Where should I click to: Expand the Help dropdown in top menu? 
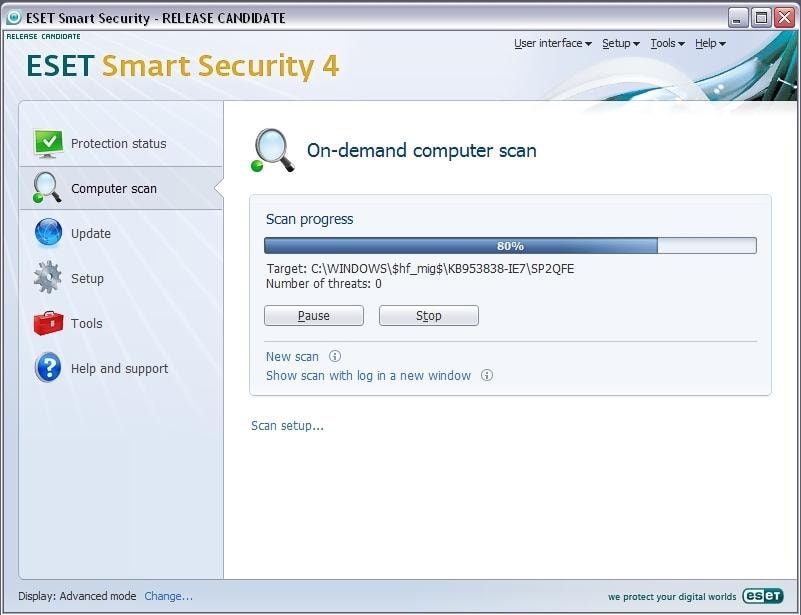(710, 43)
